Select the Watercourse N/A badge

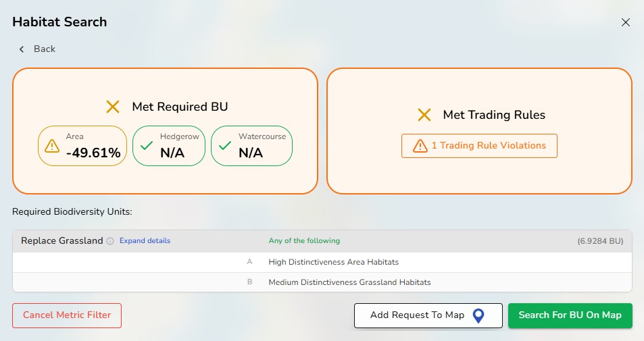(x=251, y=146)
